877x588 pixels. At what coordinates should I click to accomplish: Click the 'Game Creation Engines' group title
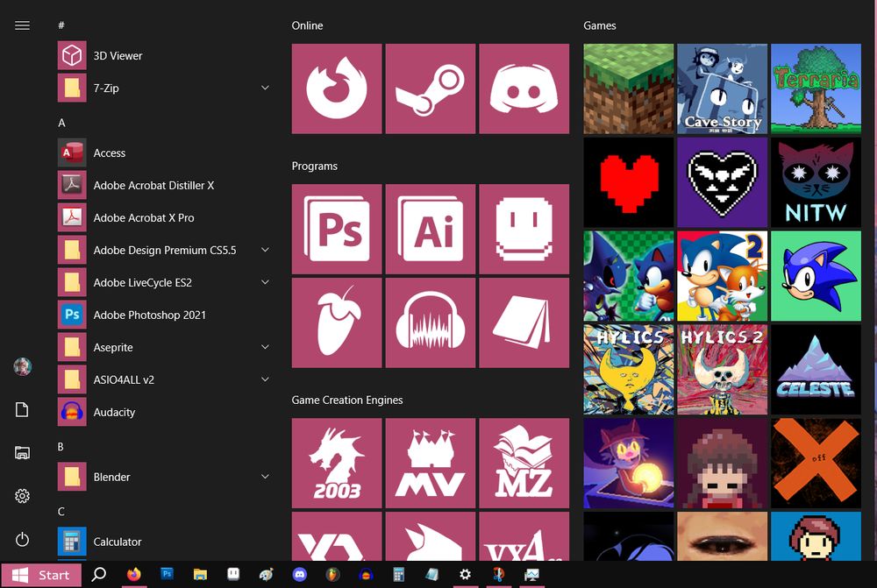[346, 400]
